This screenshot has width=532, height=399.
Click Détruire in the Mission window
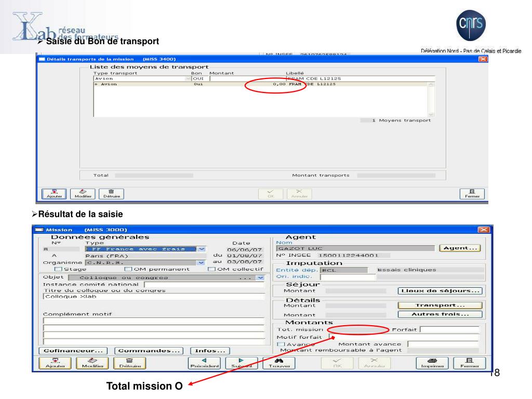(x=130, y=363)
